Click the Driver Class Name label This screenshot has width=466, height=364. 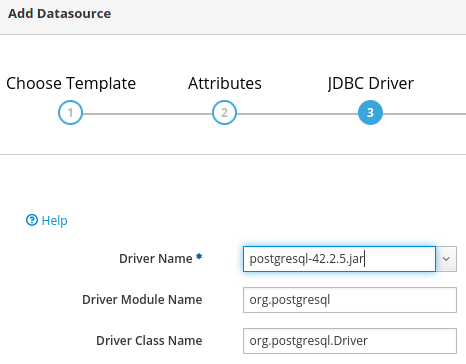149,341
